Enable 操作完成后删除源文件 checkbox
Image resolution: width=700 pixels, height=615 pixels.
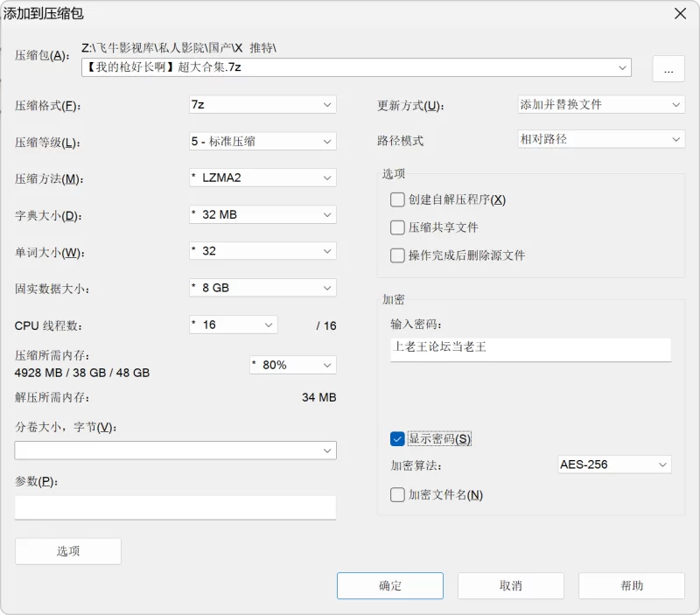(398, 255)
